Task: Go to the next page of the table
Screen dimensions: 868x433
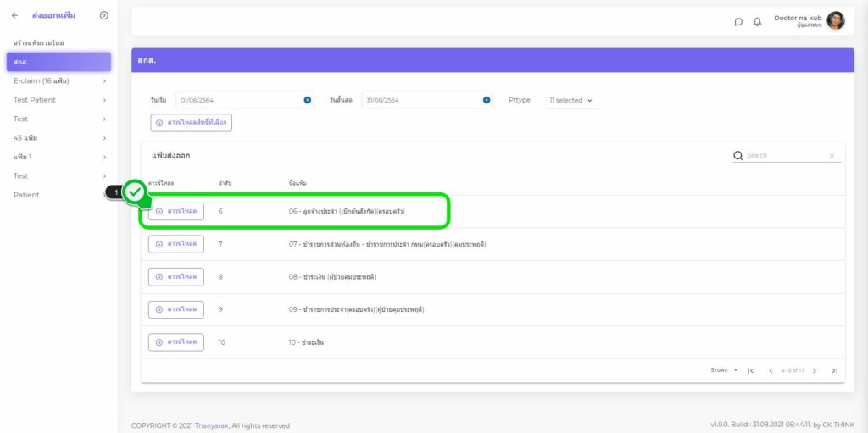Action: click(814, 370)
